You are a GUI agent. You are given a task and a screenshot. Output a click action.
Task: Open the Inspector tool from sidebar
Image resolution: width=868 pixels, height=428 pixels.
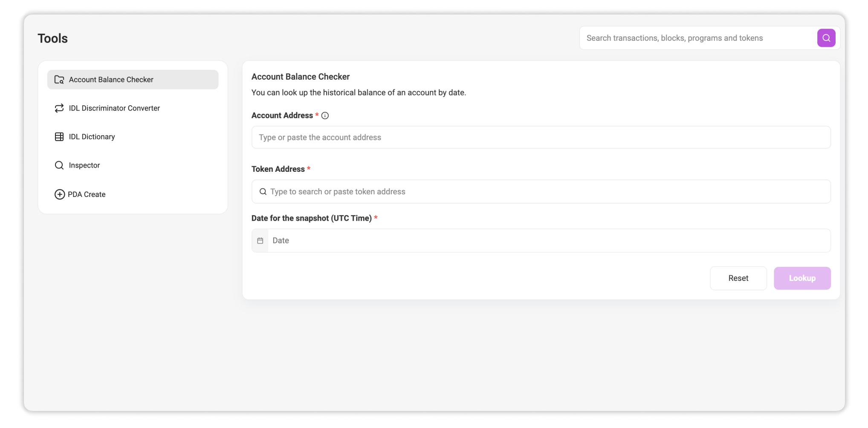pos(84,165)
